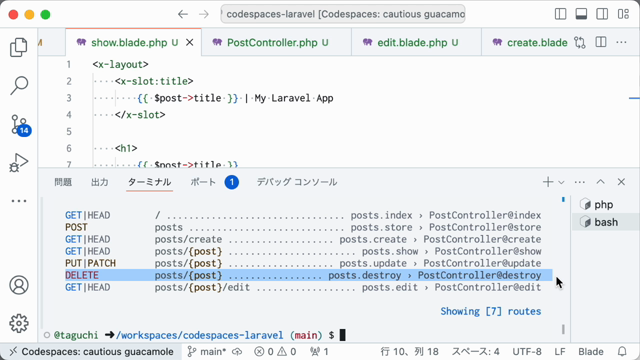This screenshot has width=640, height=360.
Task: Click the Blade language mode in status bar
Action: [591, 351]
